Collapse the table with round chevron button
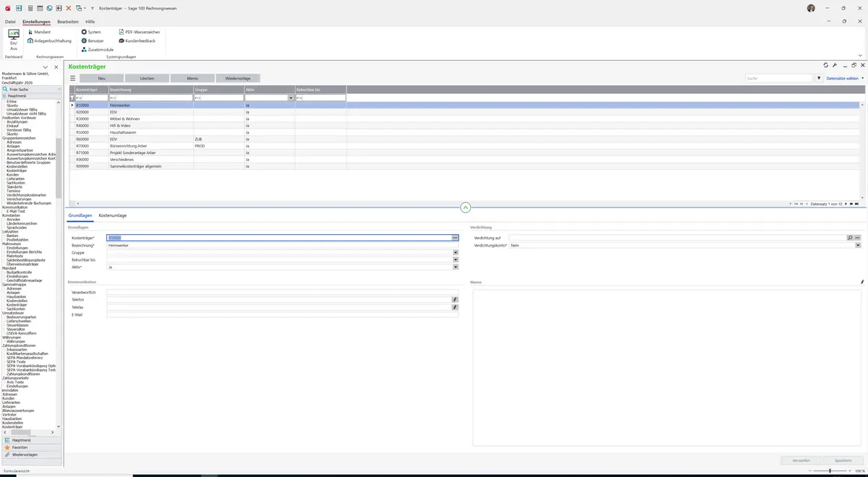The width and height of the screenshot is (868, 477). pyautogui.click(x=465, y=207)
